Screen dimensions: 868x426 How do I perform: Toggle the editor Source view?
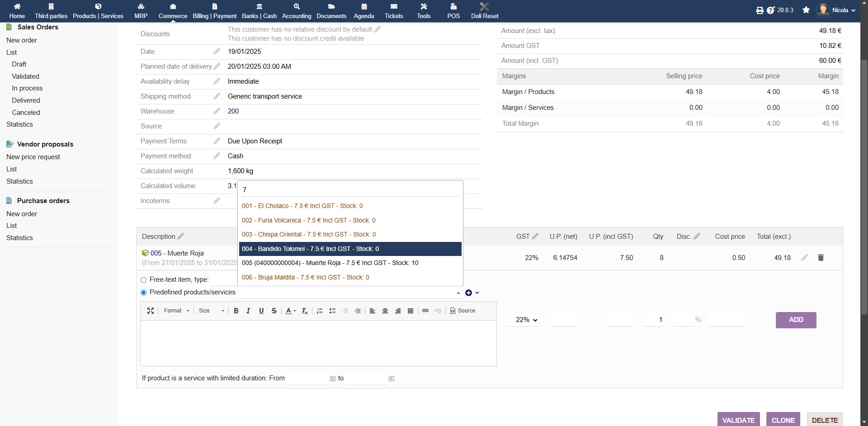[x=462, y=311]
